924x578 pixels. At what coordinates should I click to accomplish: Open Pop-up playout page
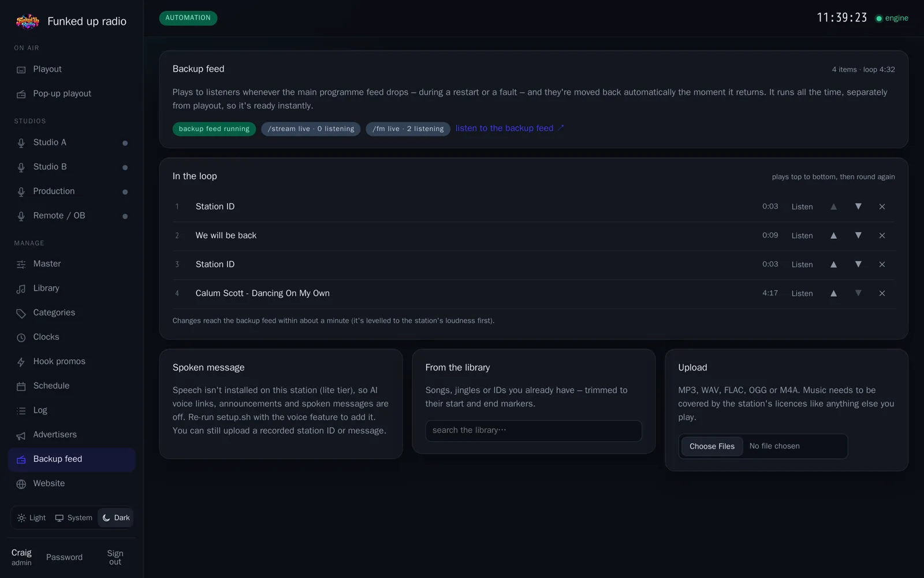(x=72, y=94)
